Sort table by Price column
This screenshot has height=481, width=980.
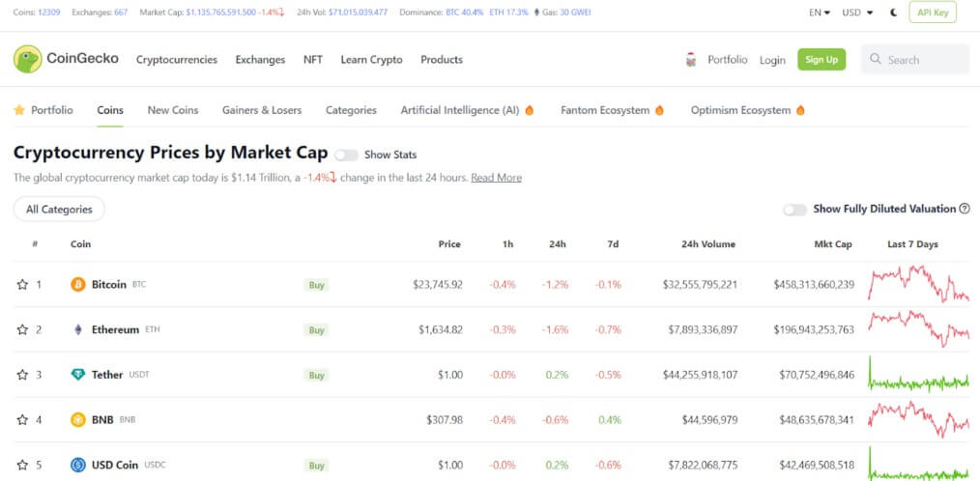tap(449, 244)
